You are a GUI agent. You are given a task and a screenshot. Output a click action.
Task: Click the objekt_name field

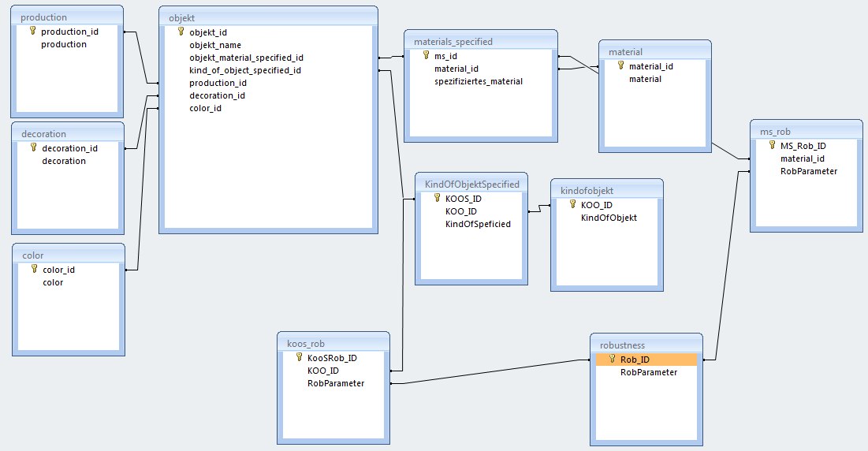(215, 45)
